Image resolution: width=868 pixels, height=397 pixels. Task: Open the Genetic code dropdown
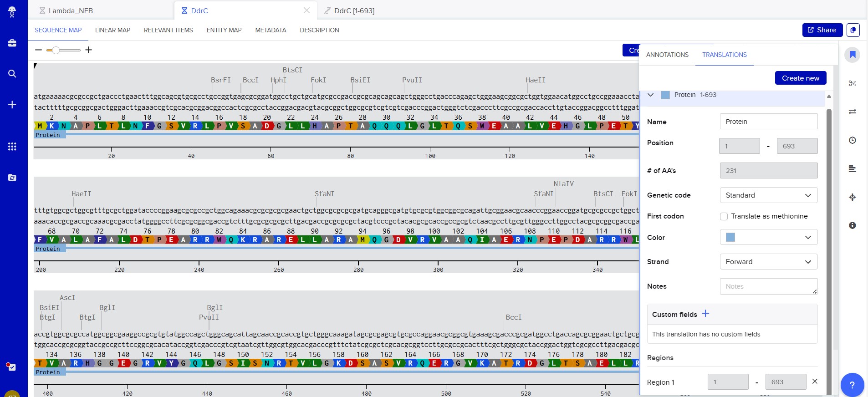(x=768, y=195)
